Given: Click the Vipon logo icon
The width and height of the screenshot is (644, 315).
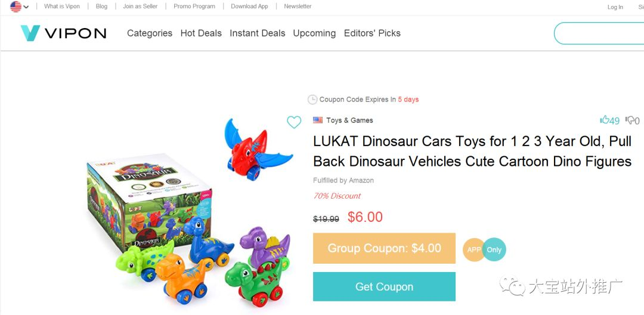Looking at the screenshot, I should tap(30, 33).
